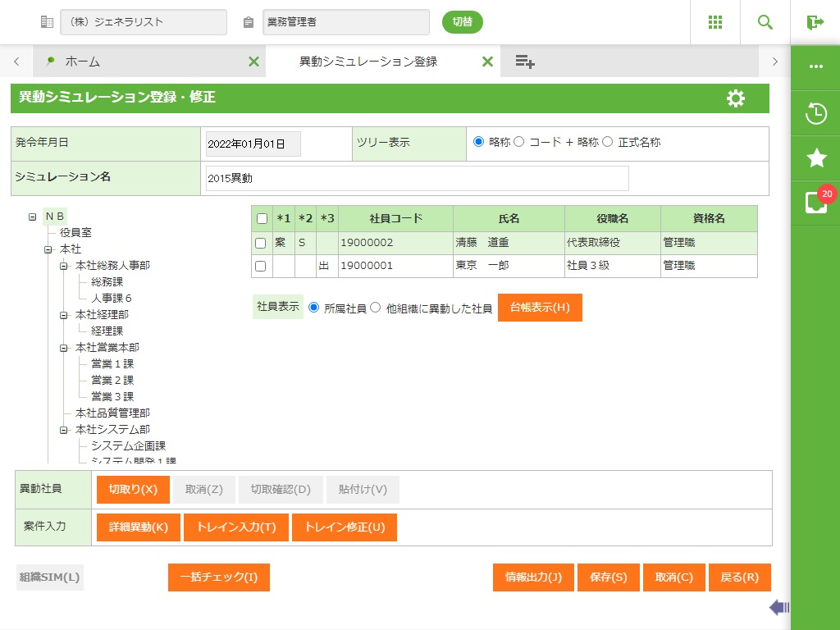The width and height of the screenshot is (840, 630).
Task: Select 他組織に異動した社員 radio button
Action: (376, 308)
